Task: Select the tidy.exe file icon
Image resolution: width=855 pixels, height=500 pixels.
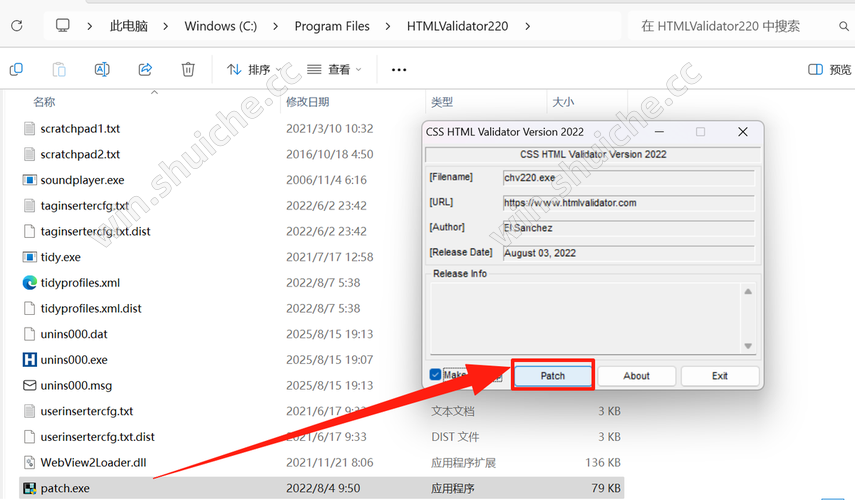Action: tap(29, 257)
